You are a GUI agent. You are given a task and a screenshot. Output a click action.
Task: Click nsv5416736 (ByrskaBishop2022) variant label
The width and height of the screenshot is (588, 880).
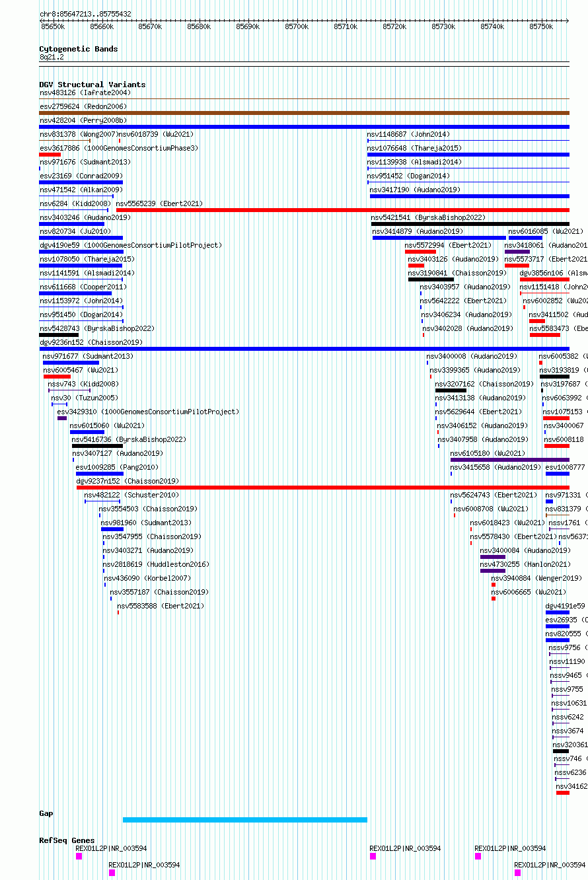coord(129,439)
